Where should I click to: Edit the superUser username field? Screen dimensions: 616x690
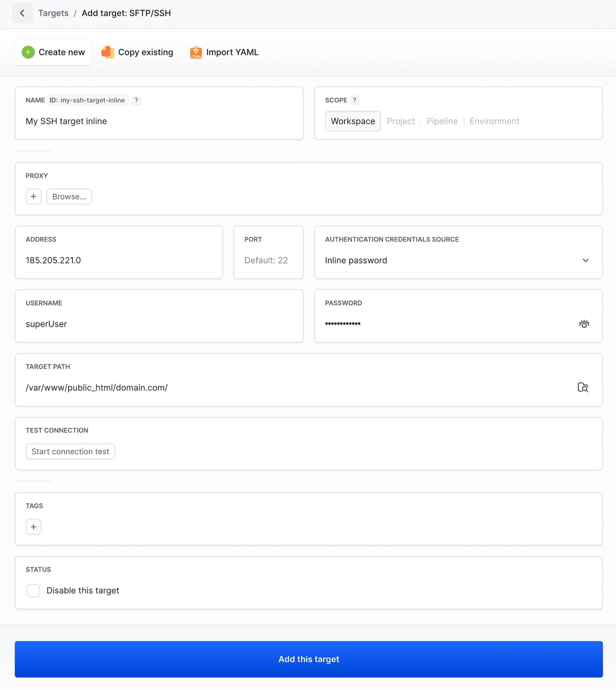[x=159, y=324]
